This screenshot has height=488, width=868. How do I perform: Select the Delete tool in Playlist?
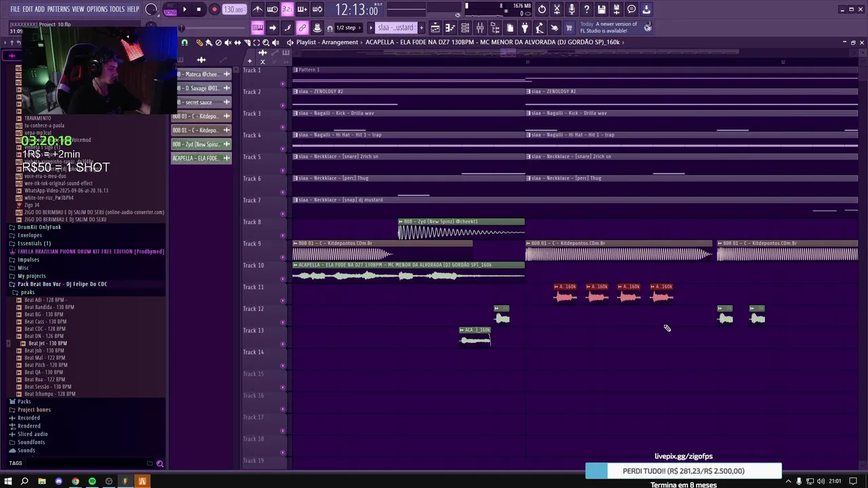218,43
